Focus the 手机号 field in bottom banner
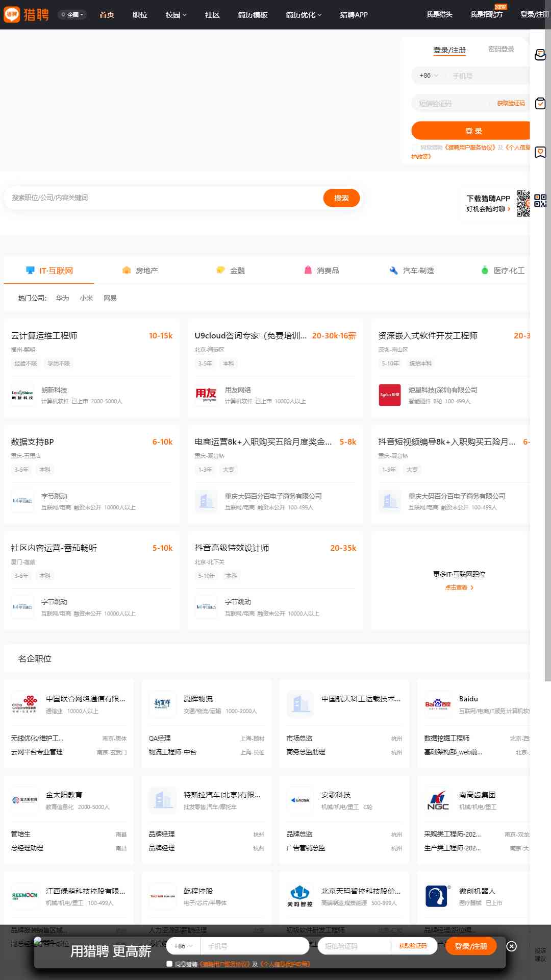This screenshot has width=551, height=980. click(x=255, y=946)
